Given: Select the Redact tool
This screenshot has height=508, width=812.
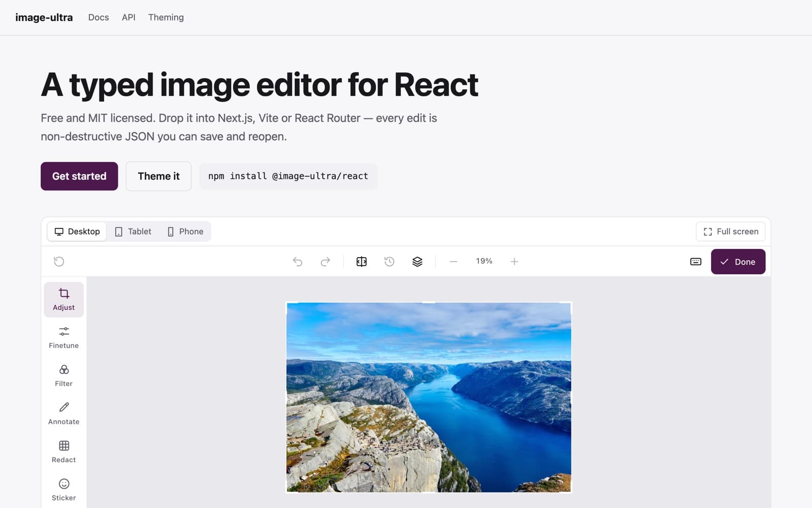Looking at the screenshot, I should click(x=64, y=452).
